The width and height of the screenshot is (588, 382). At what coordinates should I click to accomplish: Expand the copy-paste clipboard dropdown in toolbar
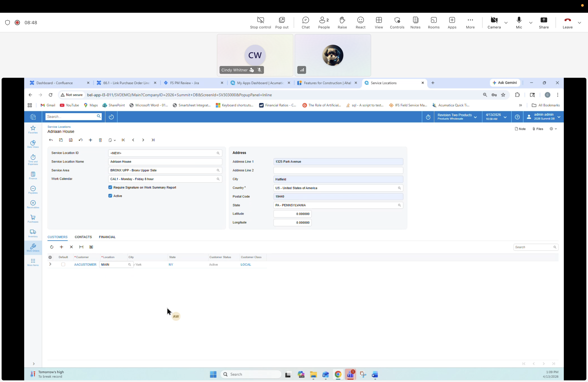click(x=115, y=140)
